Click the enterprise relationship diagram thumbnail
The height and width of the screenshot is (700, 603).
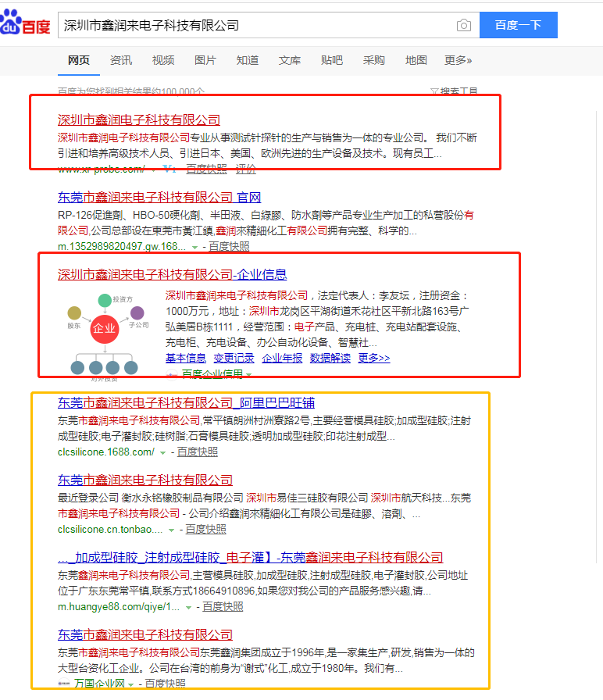[x=108, y=335]
